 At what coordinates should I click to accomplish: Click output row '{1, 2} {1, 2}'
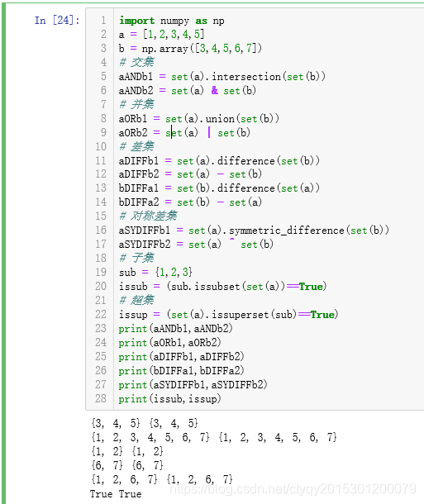127,452
